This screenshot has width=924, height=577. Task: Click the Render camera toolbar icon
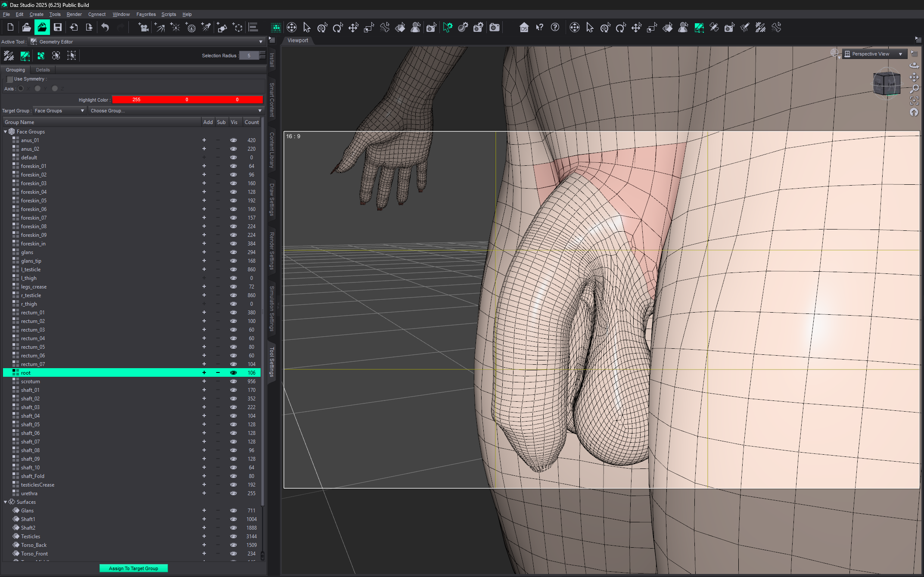coord(495,28)
